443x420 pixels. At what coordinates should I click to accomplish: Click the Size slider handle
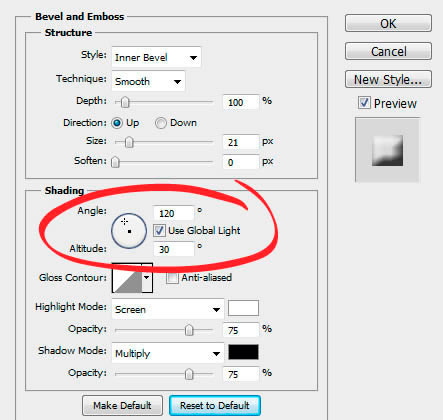(x=129, y=142)
